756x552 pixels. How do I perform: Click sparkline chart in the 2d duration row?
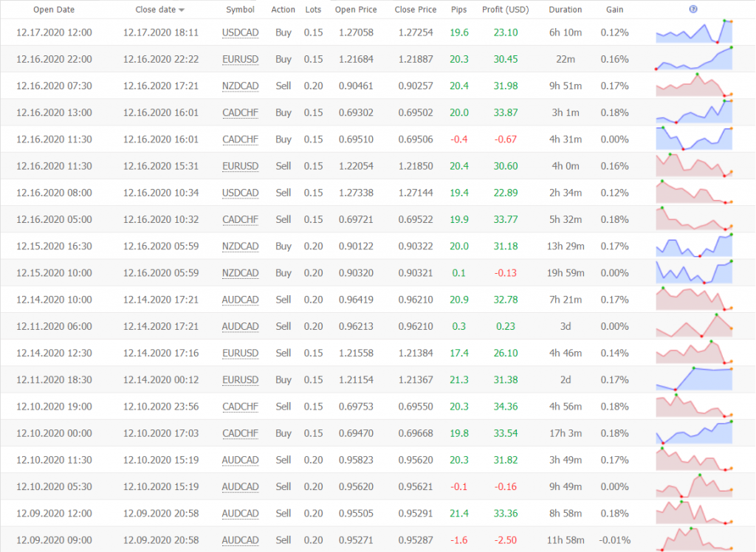coord(694,379)
